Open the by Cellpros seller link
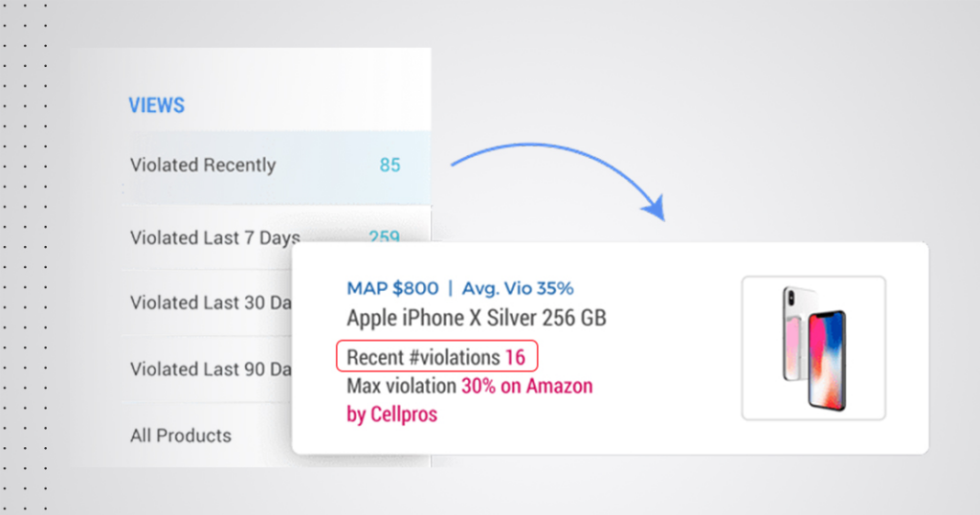 tap(391, 415)
